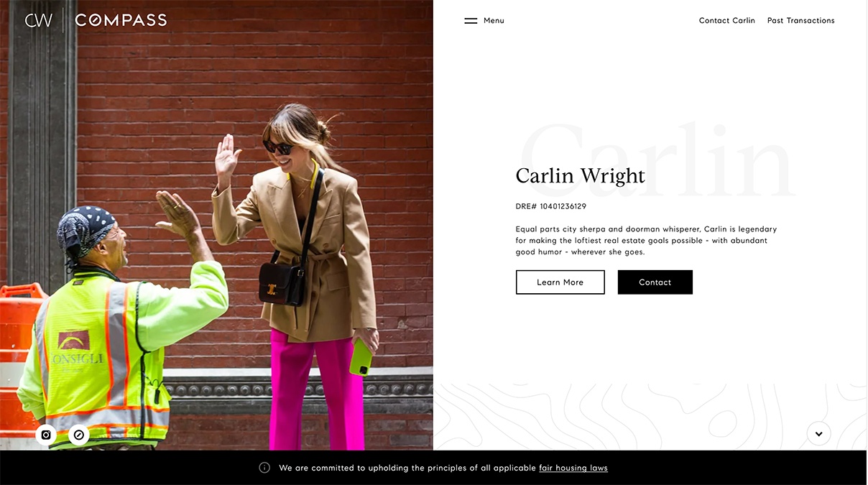868x485 pixels.
Task: Expand the page with the down chevron button
Action: (x=818, y=434)
